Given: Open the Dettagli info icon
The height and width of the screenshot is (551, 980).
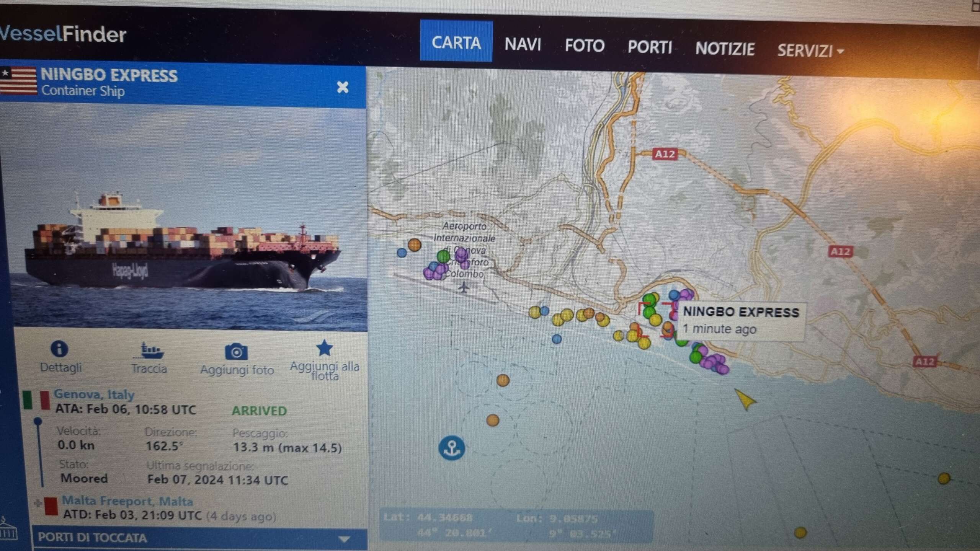Looking at the screenshot, I should tap(59, 349).
